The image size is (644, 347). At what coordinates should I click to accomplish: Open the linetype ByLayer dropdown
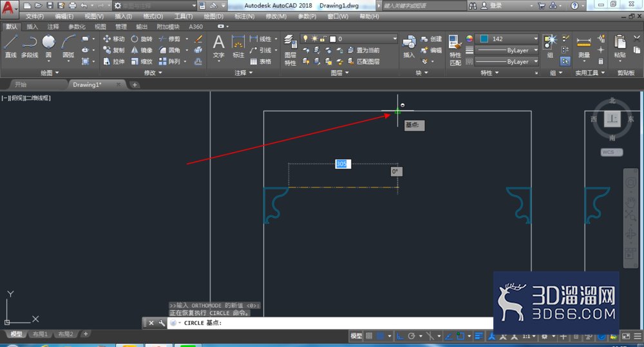506,61
